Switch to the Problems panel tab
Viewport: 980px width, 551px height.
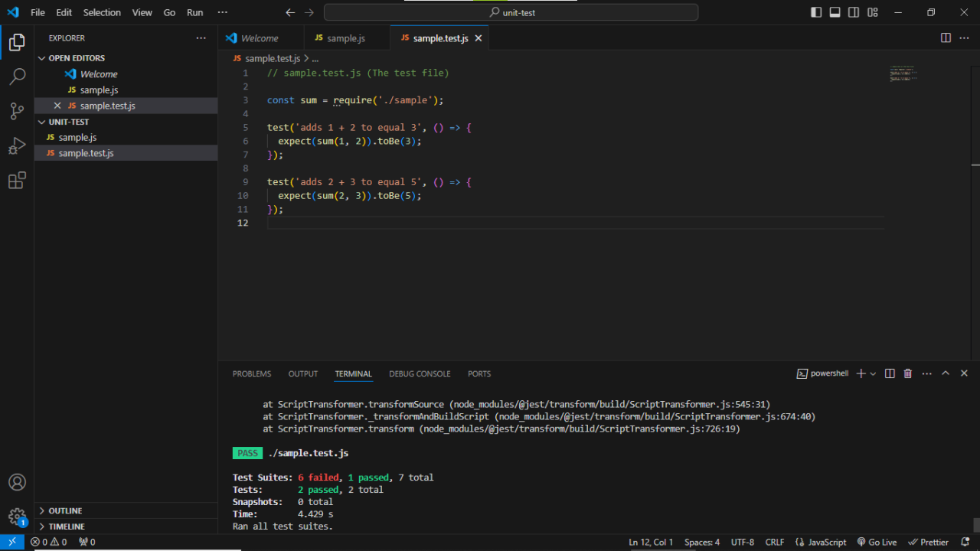tap(252, 373)
